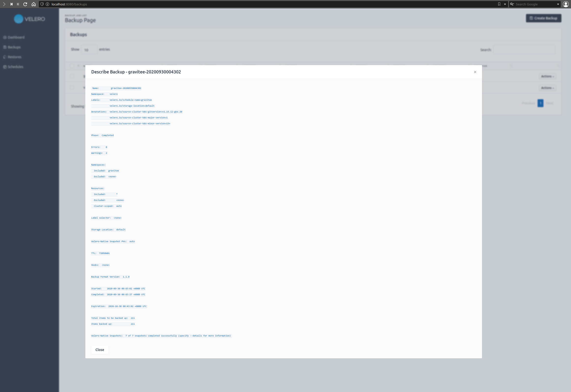Click the Show entries count selector
The height and width of the screenshot is (392, 571).
89,50
